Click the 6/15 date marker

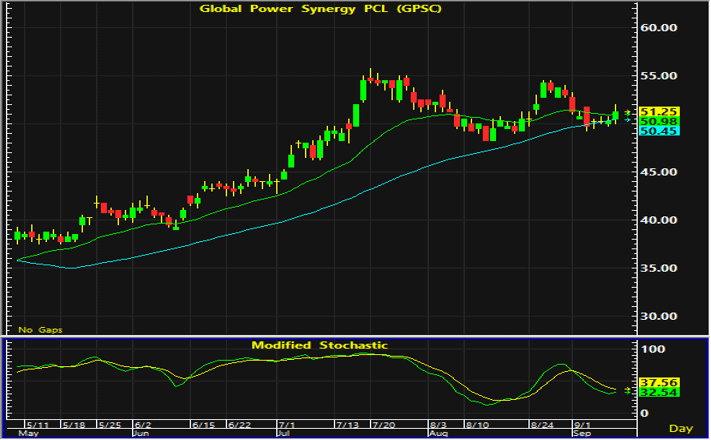203,425
